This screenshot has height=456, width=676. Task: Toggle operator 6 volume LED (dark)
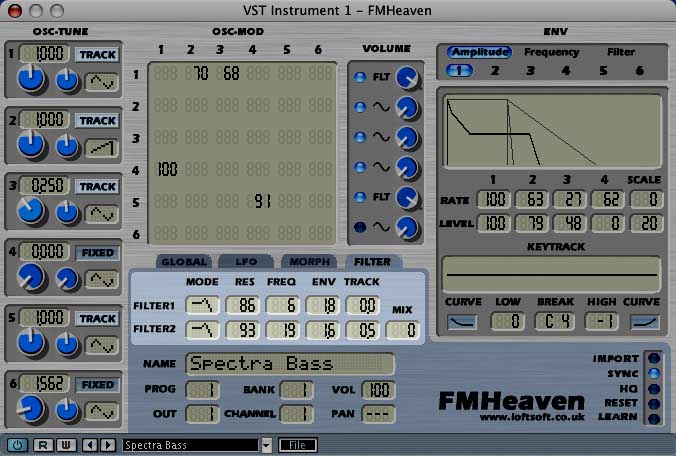360,227
